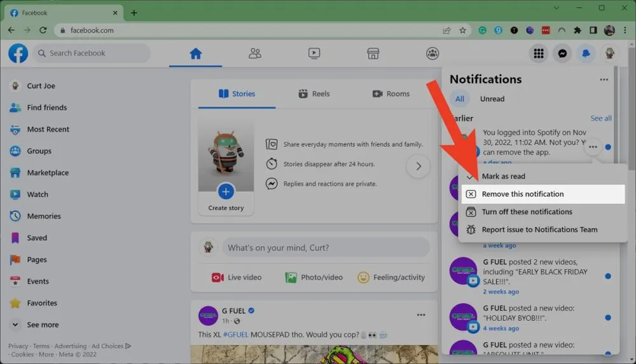
Task: Click the Create story plus button
Action: [226, 191]
